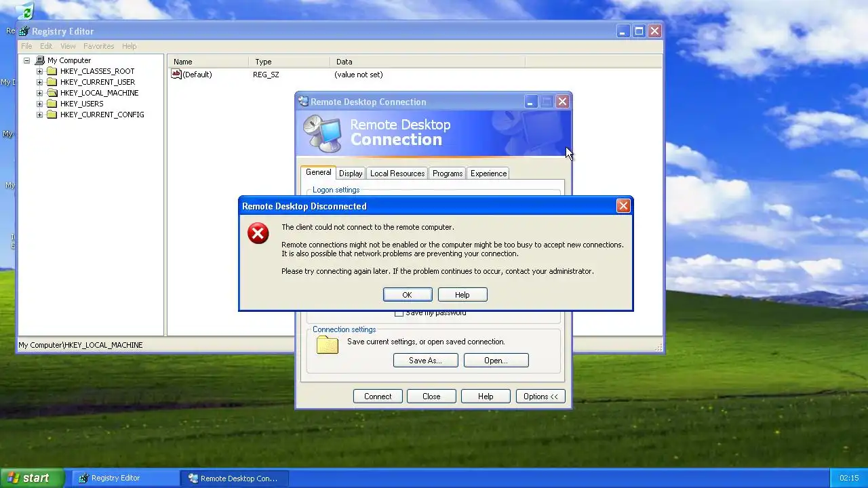Click Connect in Remote Desktop Connection

click(378, 396)
